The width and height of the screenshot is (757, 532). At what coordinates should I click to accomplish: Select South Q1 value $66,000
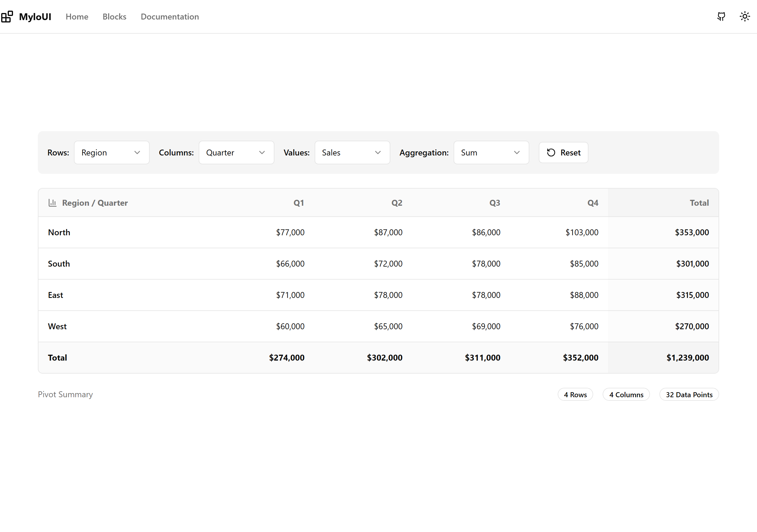click(290, 264)
